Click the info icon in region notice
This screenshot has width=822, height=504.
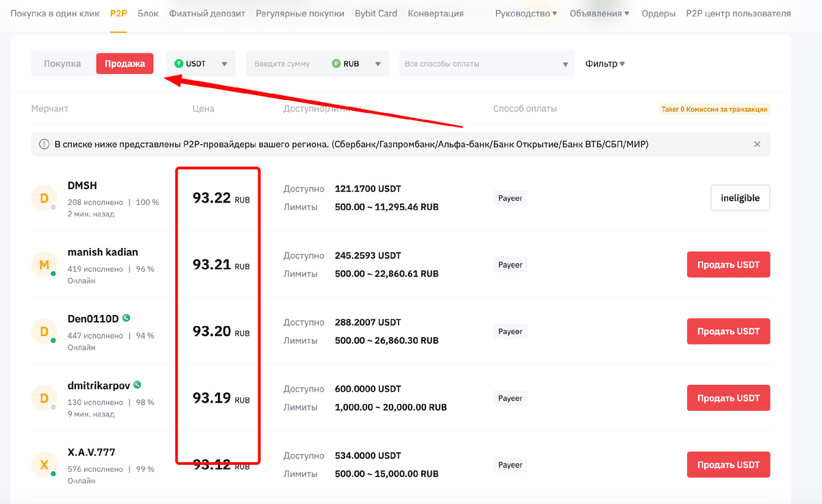[x=44, y=144]
